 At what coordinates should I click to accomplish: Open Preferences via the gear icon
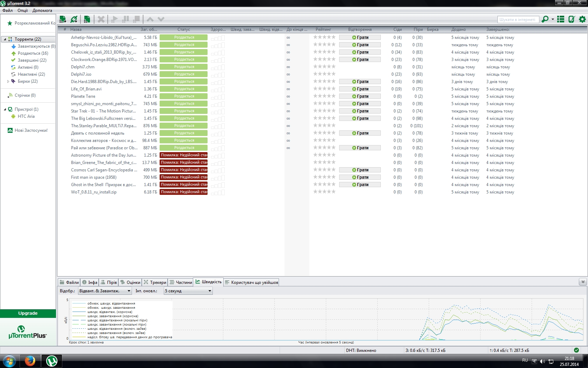(582, 19)
